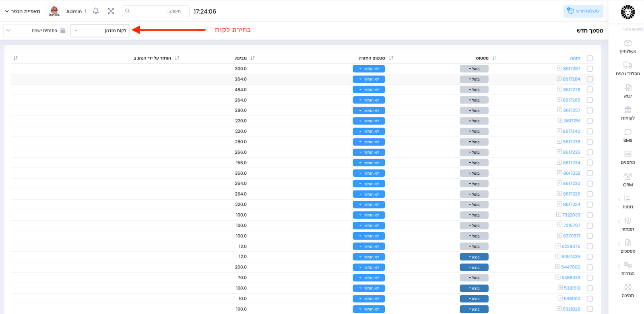Viewport: 644px width, 314px height.
Task: Open the בוצע status dropdown for row 5447000
Action: pos(474,267)
